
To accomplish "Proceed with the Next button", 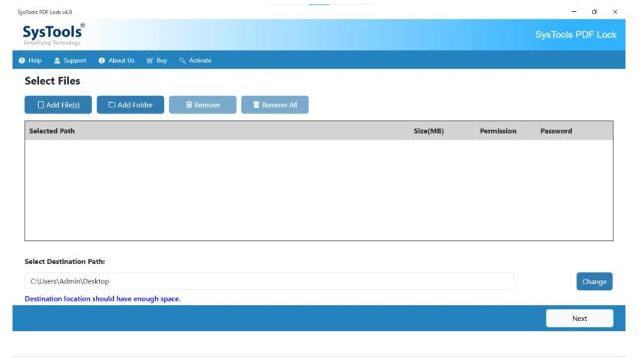I will pyautogui.click(x=579, y=318).
